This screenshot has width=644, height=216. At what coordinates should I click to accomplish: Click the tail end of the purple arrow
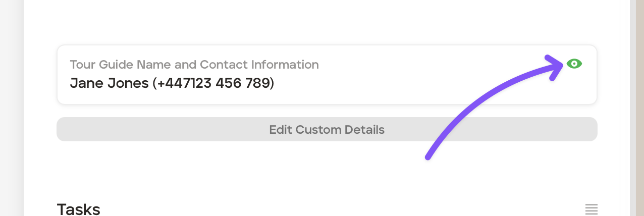(x=429, y=156)
